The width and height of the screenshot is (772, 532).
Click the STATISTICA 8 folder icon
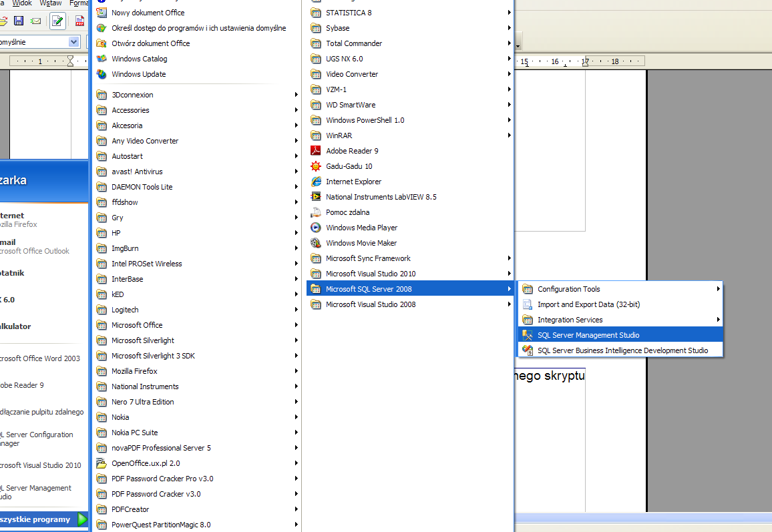[x=316, y=13]
